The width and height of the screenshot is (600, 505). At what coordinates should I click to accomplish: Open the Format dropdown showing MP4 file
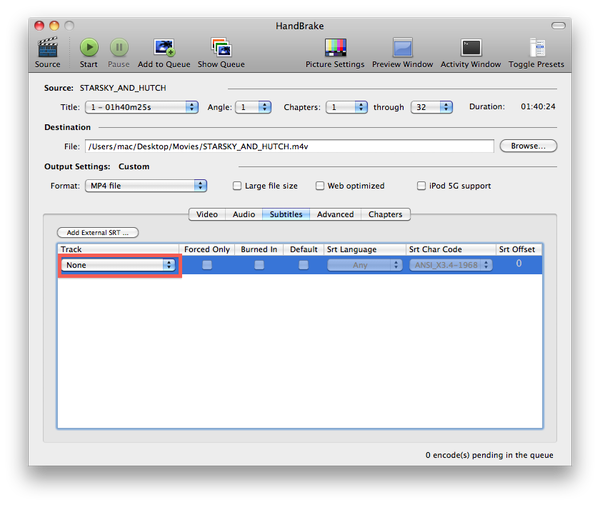(146, 186)
